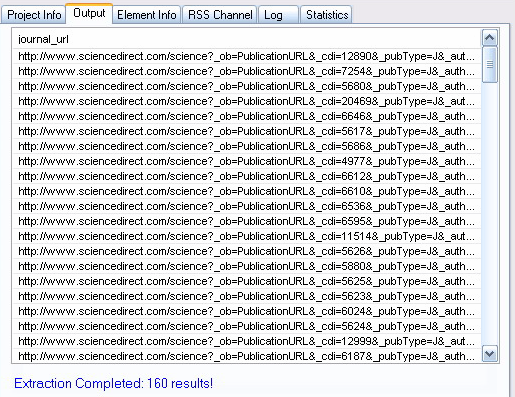Select the URL row with cdi=6536
This screenshot has height=397, width=515.
pyautogui.click(x=246, y=206)
